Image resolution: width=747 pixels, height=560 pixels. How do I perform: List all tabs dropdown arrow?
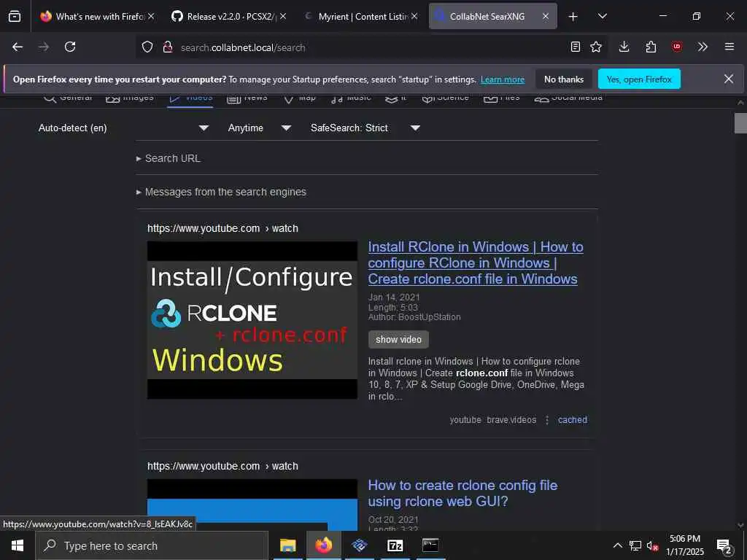[602, 16]
